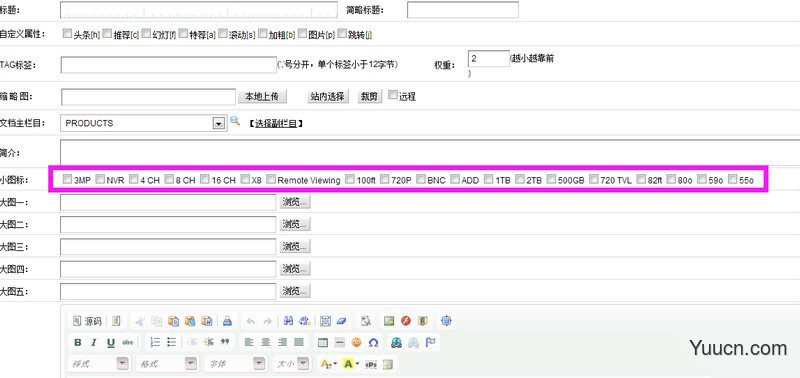This screenshot has width=800, height=378.
Task: Check the 推荐[c] attribute
Action: coord(107,34)
